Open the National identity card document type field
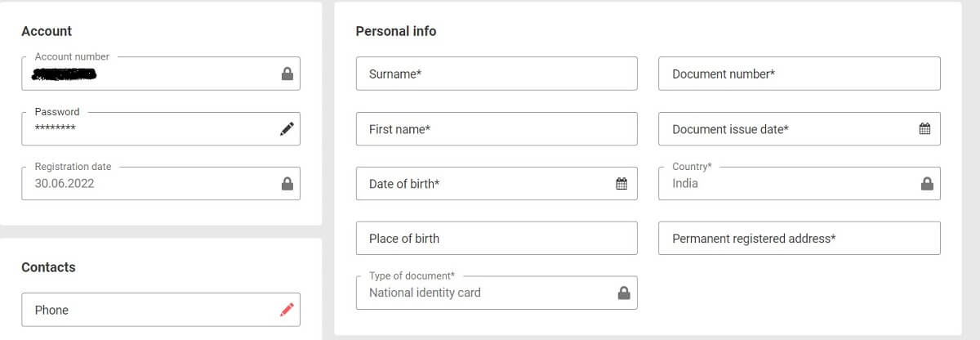 [x=497, y=293]
